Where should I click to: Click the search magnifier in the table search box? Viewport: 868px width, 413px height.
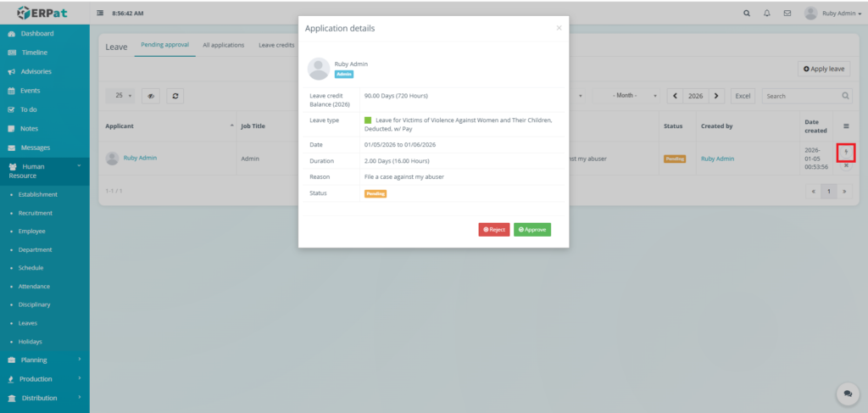click(845, 96)
